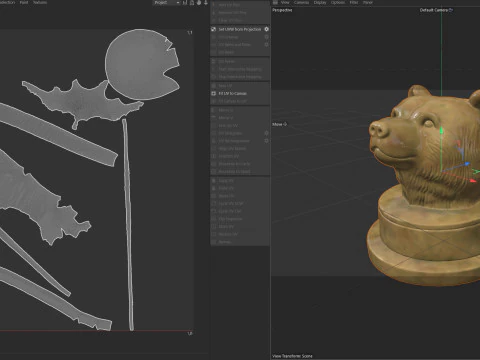Open the Default Camera selector
The height and width of the screenshot is (360, 480).
click(436, 10)
